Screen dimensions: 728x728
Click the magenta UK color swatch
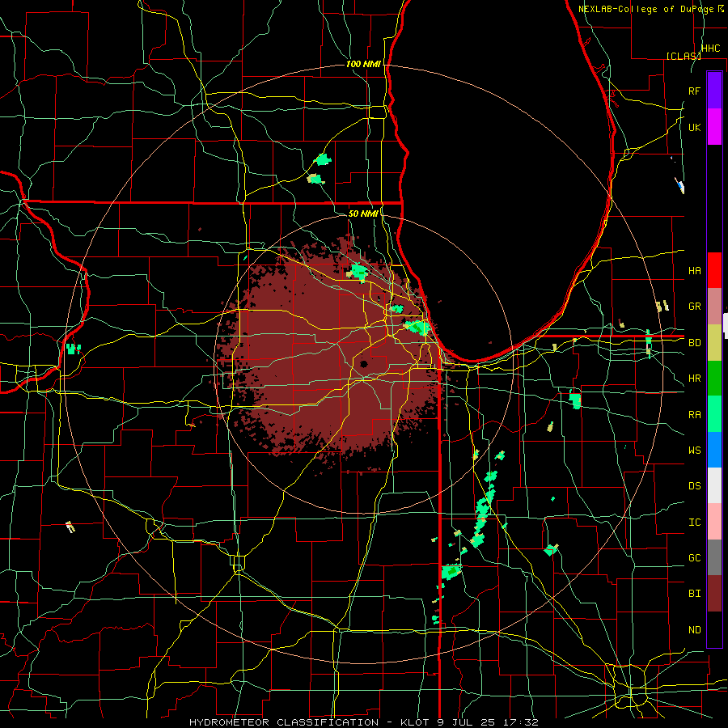coord(714,127)
